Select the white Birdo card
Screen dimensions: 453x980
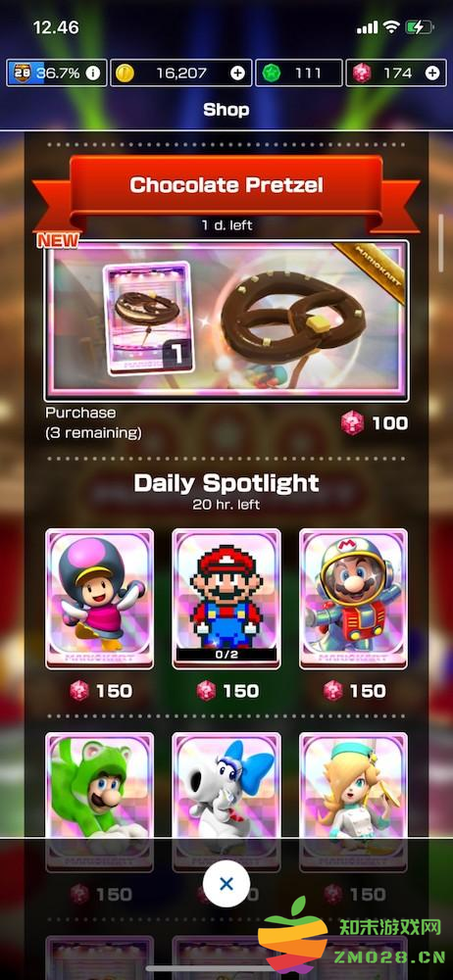(226, 802)
